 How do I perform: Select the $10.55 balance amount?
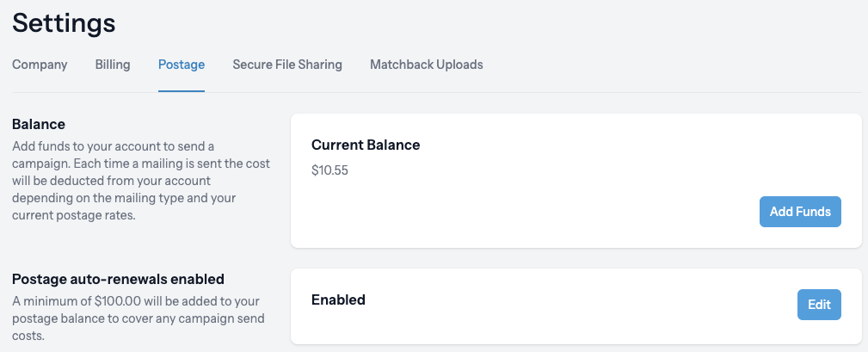[330, 170]
